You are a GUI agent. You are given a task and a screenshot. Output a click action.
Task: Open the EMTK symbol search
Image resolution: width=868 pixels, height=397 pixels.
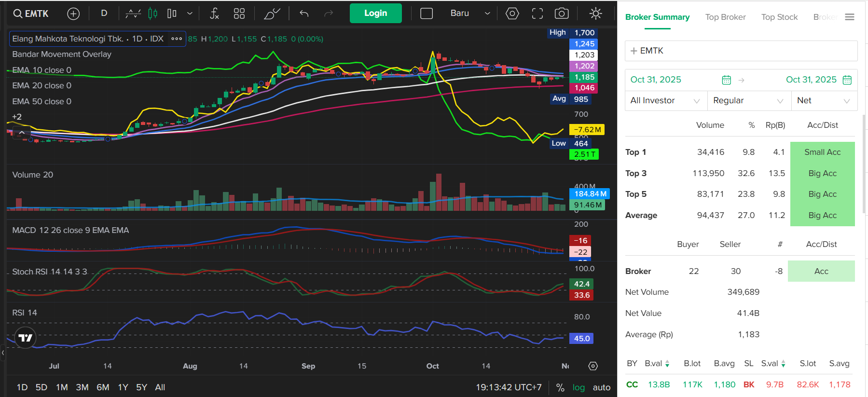click(x=31, y=14)
